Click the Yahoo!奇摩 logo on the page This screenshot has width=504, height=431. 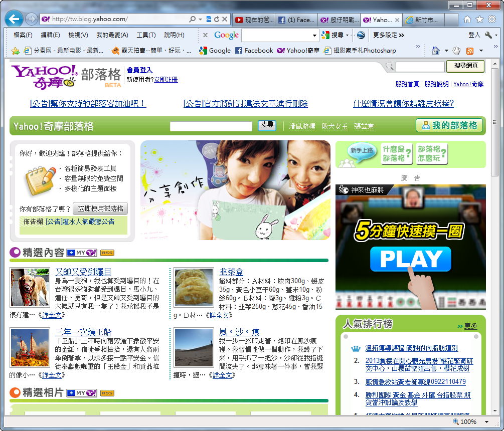pyautogui.click(x=44, y=77)
